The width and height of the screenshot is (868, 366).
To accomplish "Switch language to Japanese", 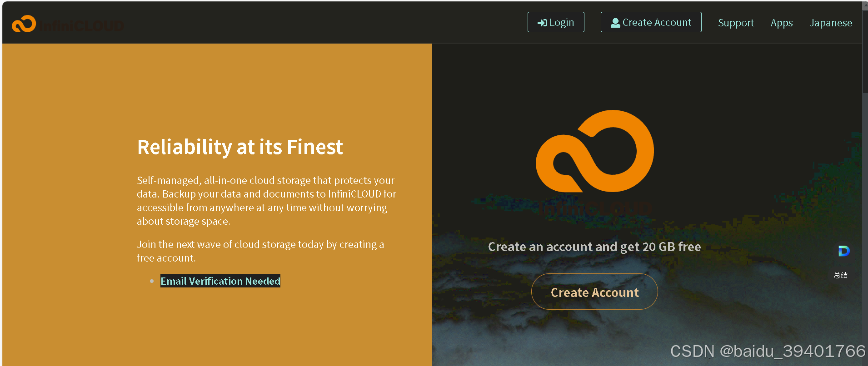I will [831, 23].
